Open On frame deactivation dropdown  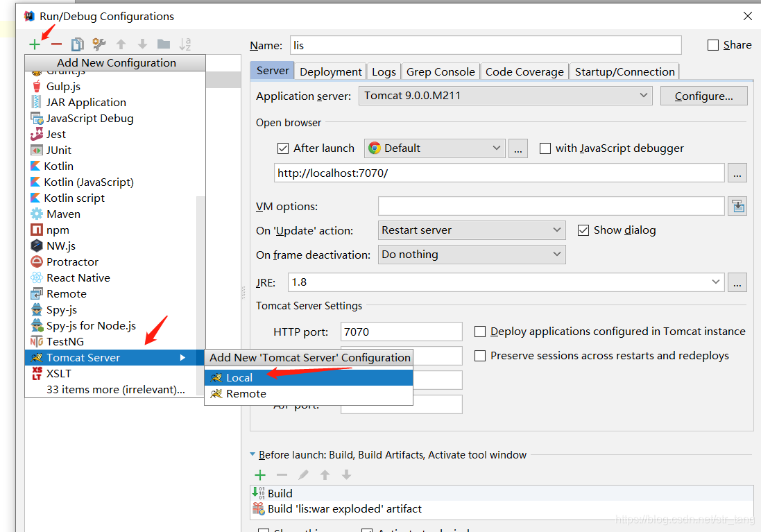coord(472,255)
